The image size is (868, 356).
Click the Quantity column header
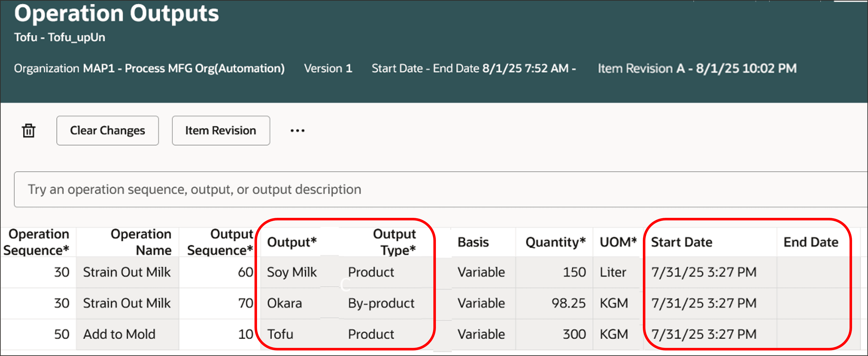[x=555, y=242]
